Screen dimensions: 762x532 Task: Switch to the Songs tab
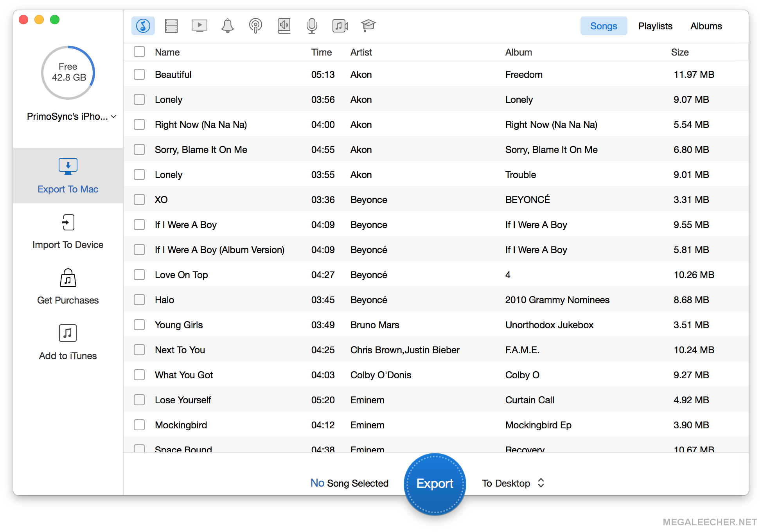pos(604,26)
